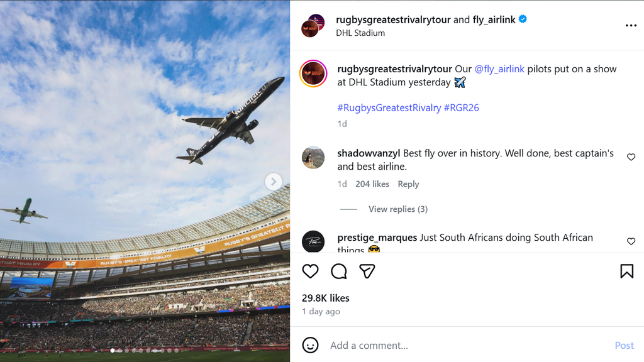Open shadowvanzyl's profile picture
The height and width of the screenshot is (362, 644).
click(313, 158)
